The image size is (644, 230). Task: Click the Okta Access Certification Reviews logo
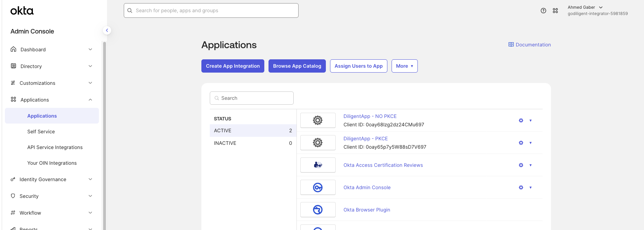(x=318, y=165)
